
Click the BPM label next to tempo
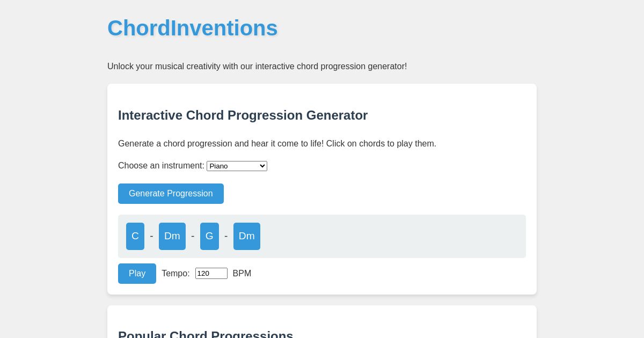pyautogui.click(x=241, y=273)
